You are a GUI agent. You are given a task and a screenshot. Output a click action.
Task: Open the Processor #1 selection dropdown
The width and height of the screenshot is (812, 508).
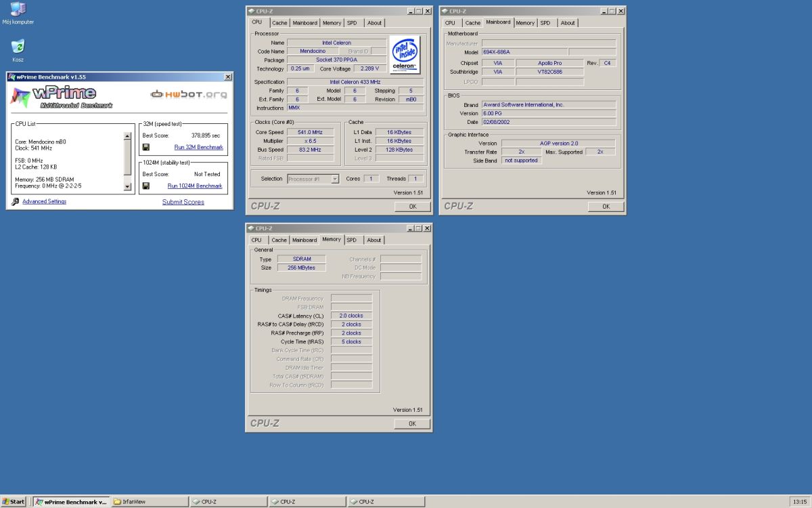click(335, 179)
